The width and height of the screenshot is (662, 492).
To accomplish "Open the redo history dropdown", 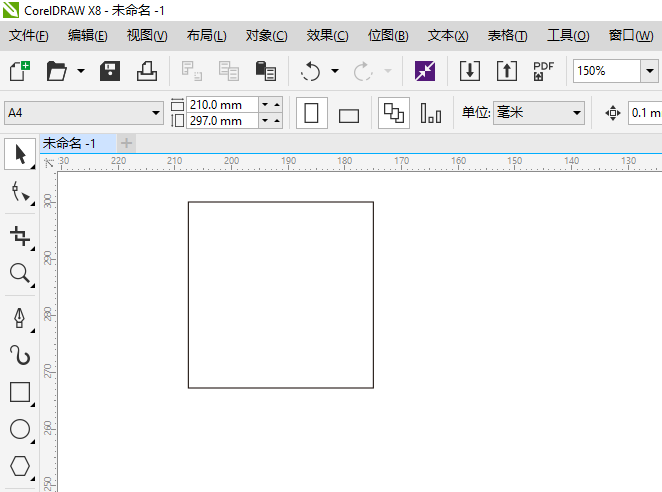I will coord(388,71).
